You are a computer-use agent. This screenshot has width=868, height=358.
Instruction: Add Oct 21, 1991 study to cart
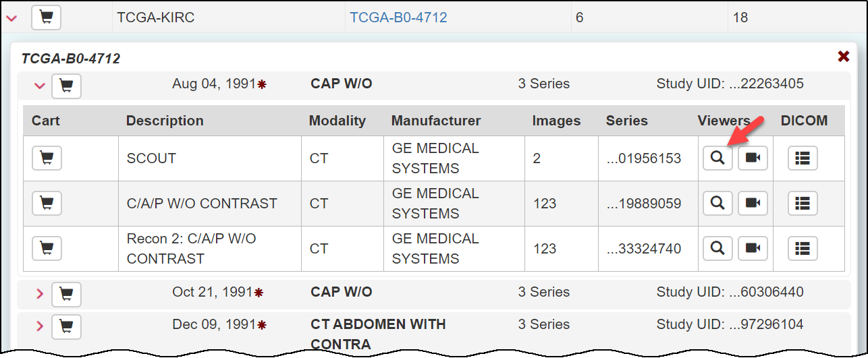[66, 294]
